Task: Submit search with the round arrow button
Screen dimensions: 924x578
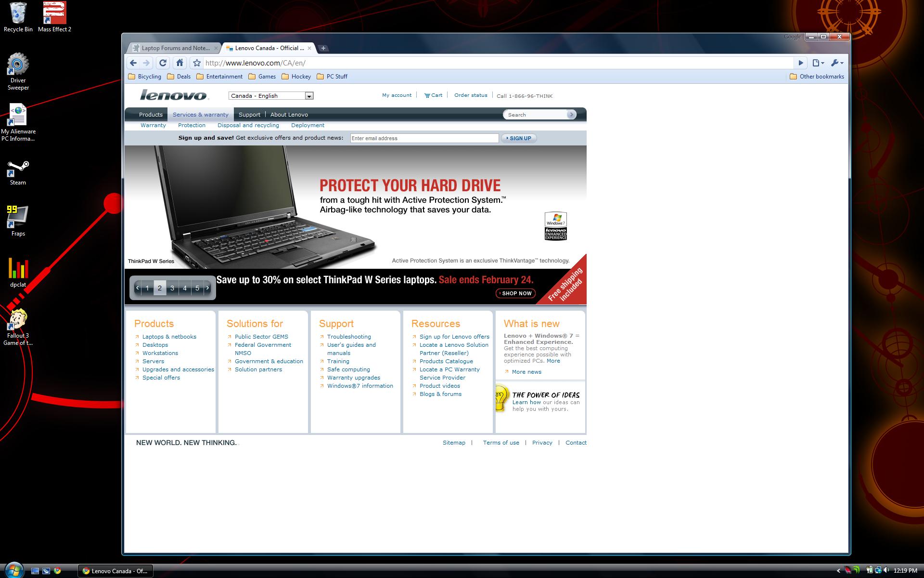Action: 571,115
